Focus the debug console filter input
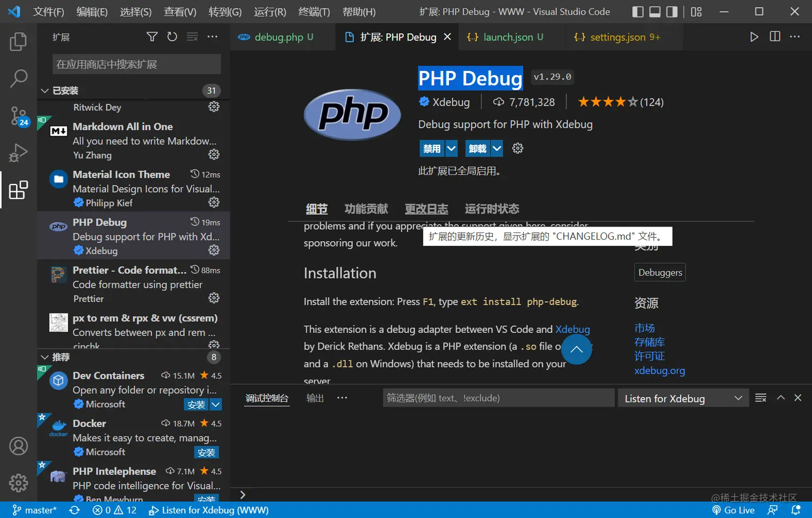 (x=498, y=398)
